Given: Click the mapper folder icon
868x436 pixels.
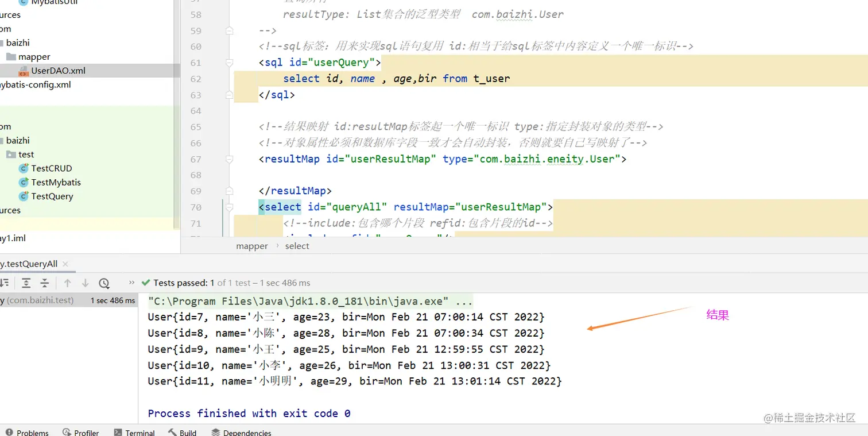Looking at the screenshot, I should click(x=11, y=57).
